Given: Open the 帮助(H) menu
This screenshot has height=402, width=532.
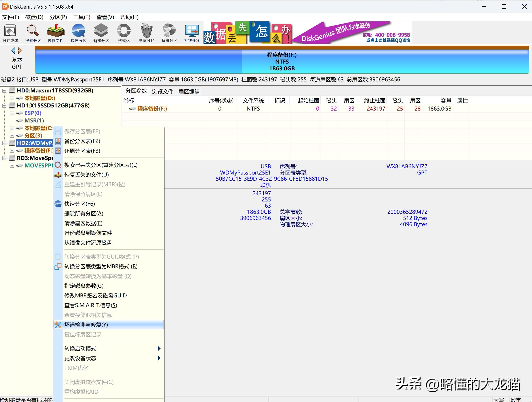Looking at the screenshot, I should pyautogui.click(x=129, y=17).
